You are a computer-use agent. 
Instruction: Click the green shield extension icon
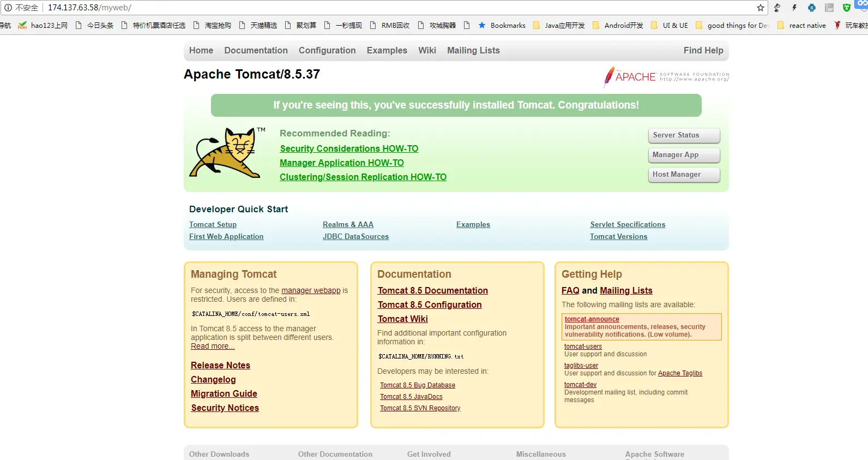[x=846, y=8]
